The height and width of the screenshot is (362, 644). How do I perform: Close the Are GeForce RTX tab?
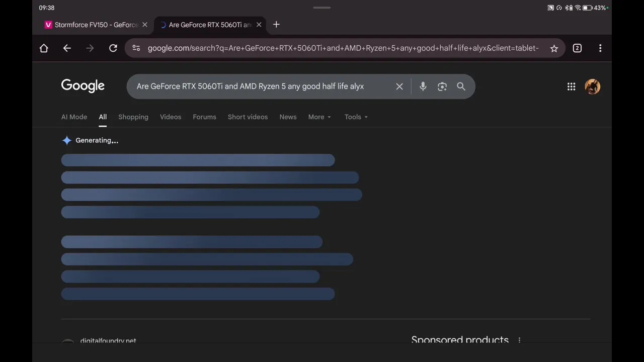coord(259,25)
